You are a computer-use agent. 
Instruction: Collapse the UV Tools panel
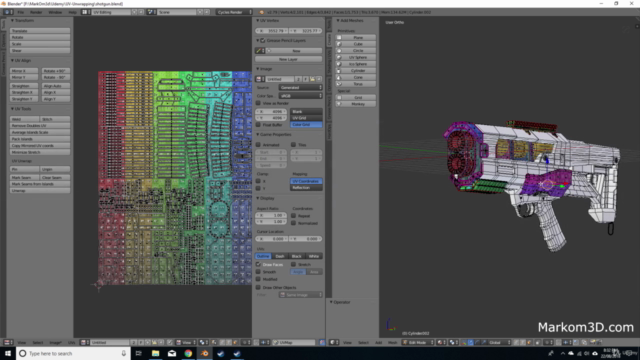coord(13,109)
